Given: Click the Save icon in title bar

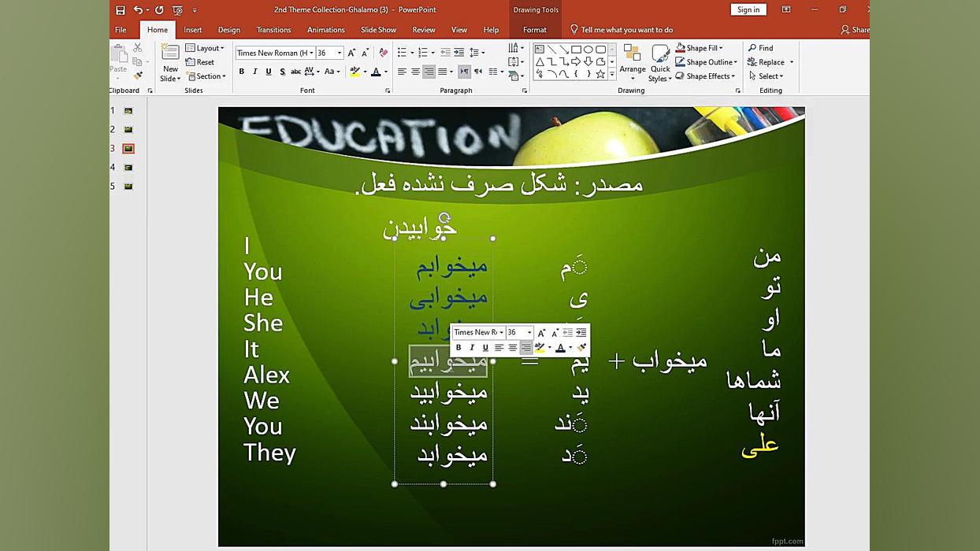Looking at the screenshot, I should coord(121,10).
